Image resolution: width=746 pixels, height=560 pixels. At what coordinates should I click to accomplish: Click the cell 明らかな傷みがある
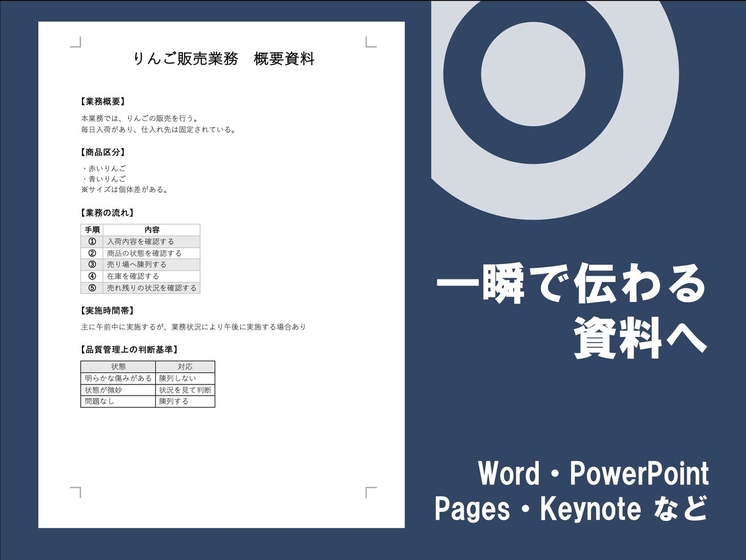pos(118,378)
